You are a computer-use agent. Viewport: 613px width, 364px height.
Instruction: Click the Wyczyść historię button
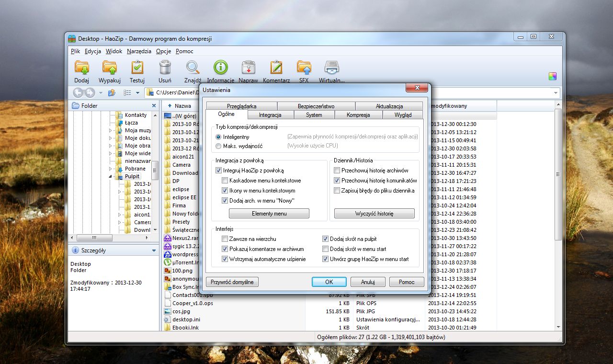click(375, 214)
